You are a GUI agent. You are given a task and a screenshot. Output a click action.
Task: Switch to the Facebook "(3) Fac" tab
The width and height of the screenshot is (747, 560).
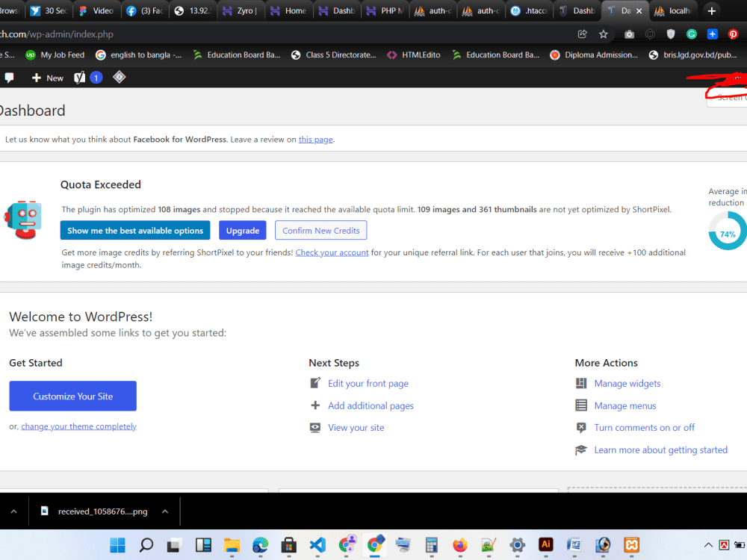[x=144, y=10]
